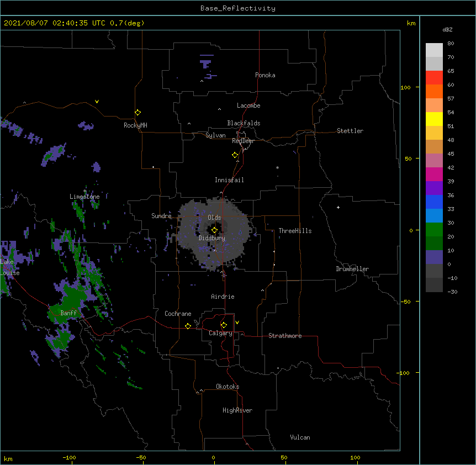Viewport: 476px width, 465px height.
Task: Click the Banff town label
Action: coord(68,313)
